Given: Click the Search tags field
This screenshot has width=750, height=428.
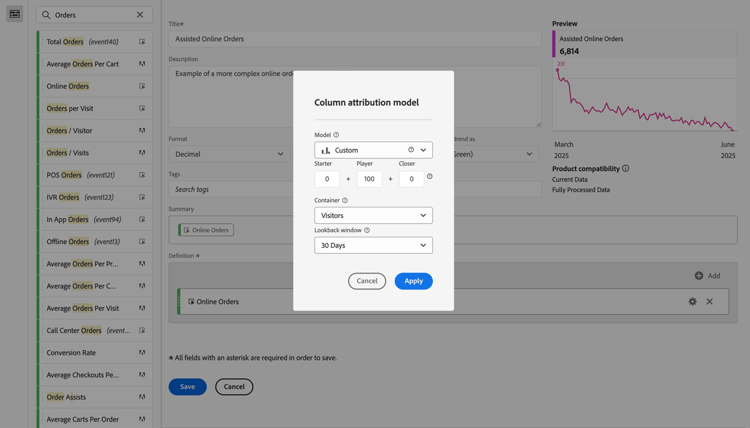Looking at the screenshot, I should click(355, 189).
